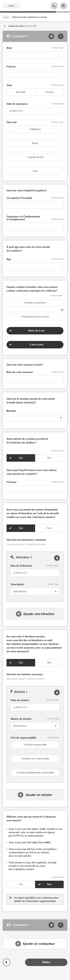Expand the Conducteur 2 section chevron
The width and height of the screenshot is (70, 980).
(60, 925)
